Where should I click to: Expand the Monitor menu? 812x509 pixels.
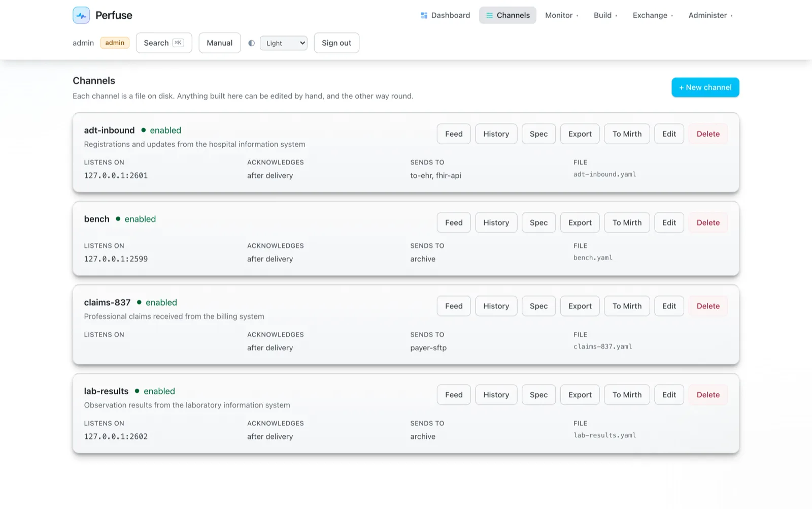pos(561,15)
